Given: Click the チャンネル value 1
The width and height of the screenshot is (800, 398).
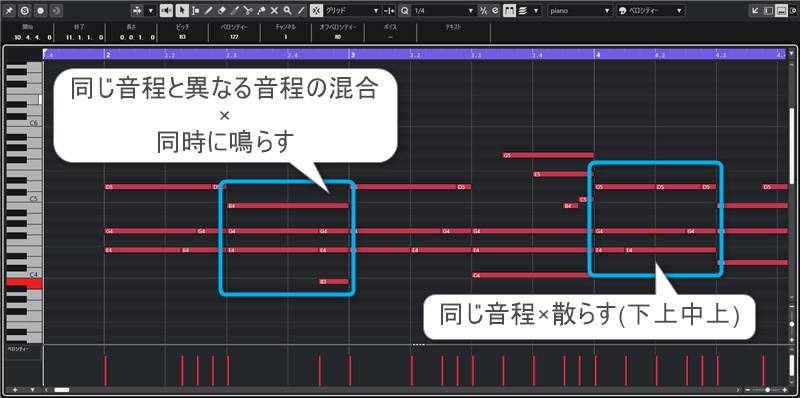Looking at the screenshot, I should pos(286,37).
